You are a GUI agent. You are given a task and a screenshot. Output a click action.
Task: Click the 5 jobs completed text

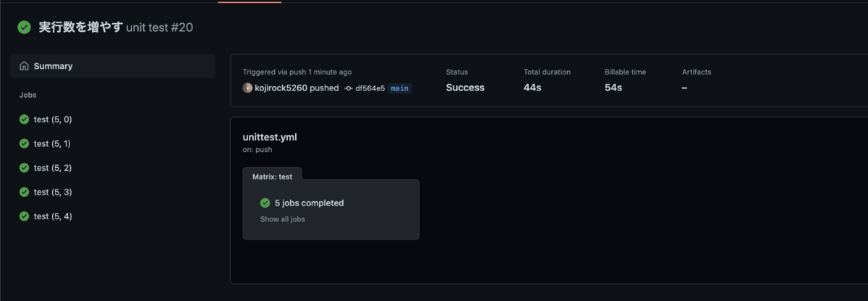click(310, 203)
